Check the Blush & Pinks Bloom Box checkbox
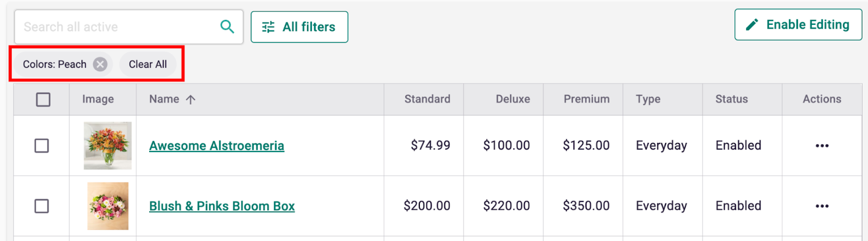Viewport: 868px width, 241px height. coord(42,206)
